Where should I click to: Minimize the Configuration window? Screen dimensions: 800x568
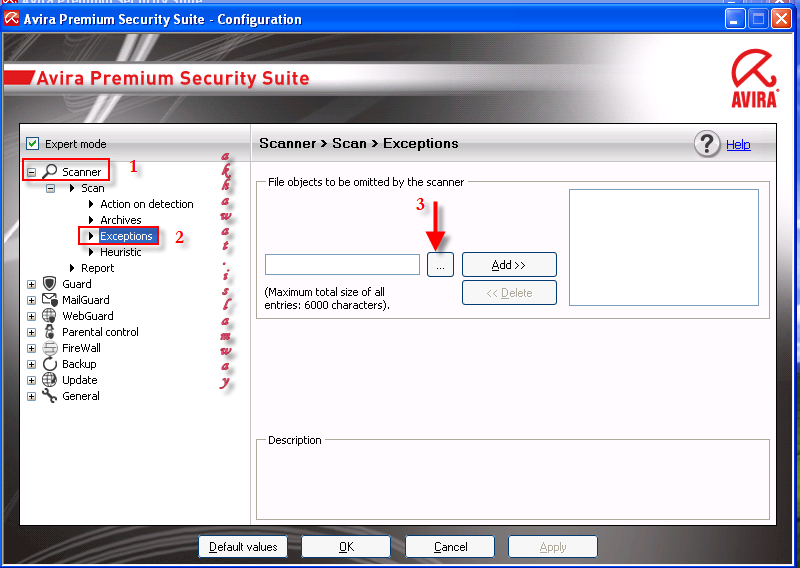click(x=735, y=19)
